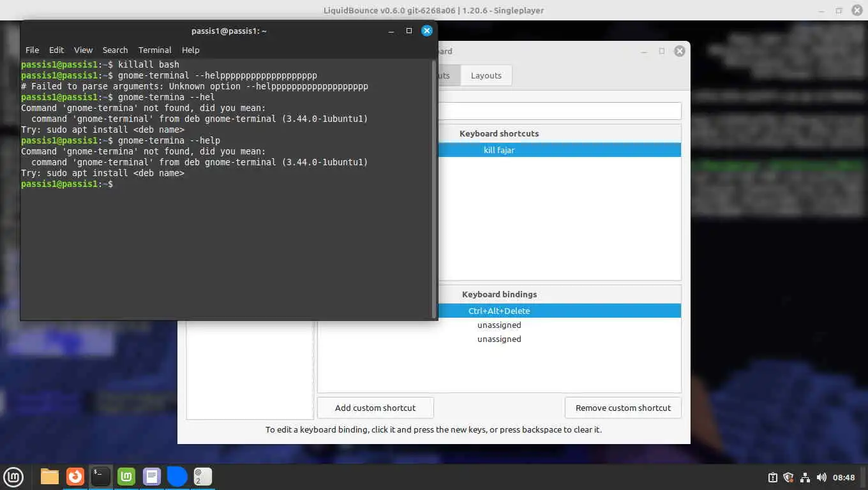Open the terminal Terminal menu

point(155,50)
